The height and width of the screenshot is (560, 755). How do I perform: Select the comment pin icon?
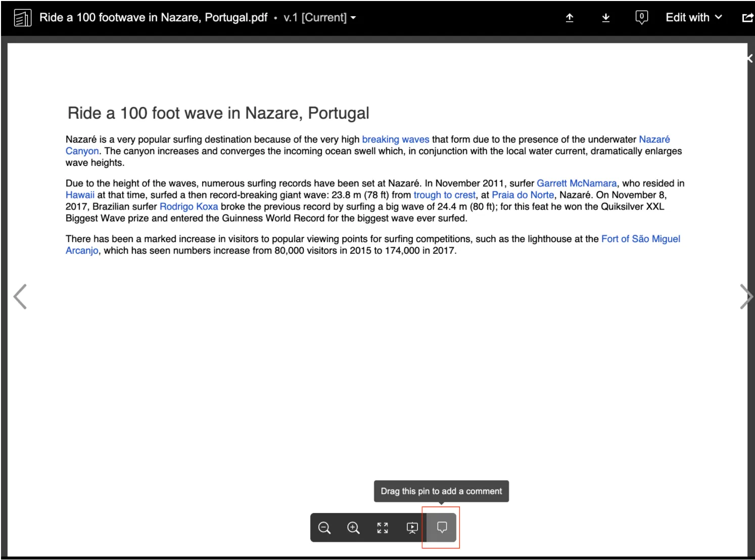442,528
